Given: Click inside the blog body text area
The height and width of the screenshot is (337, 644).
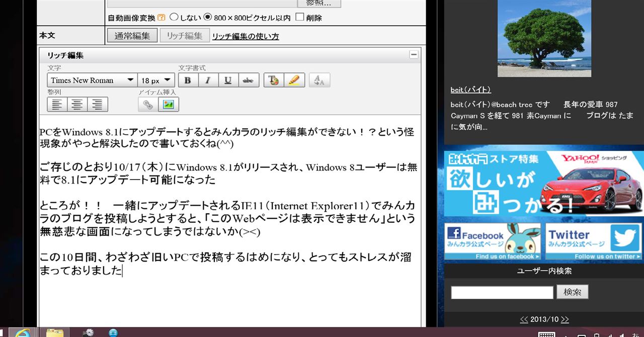Looking at the screenshot, I should click(229, 221).
